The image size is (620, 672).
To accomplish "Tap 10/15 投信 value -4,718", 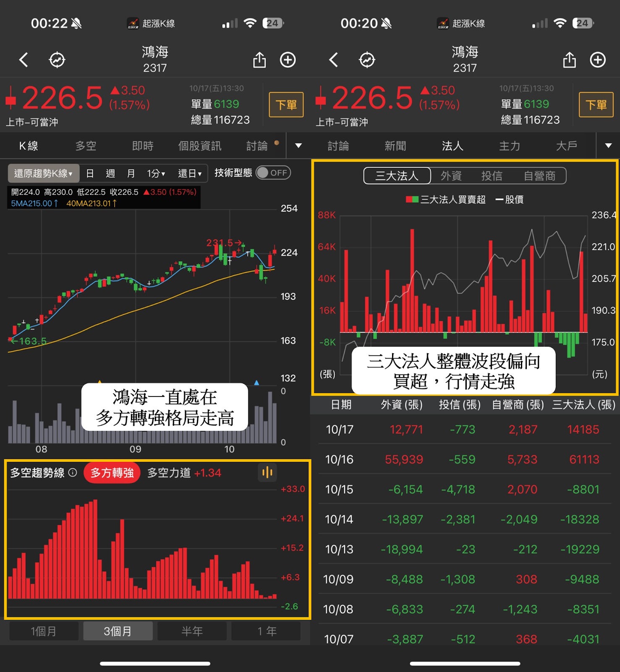I will [x=458, y=489].
